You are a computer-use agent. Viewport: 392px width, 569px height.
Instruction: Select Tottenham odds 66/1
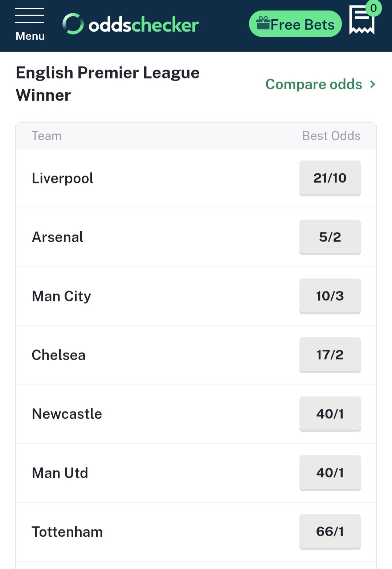pos(330,532)
